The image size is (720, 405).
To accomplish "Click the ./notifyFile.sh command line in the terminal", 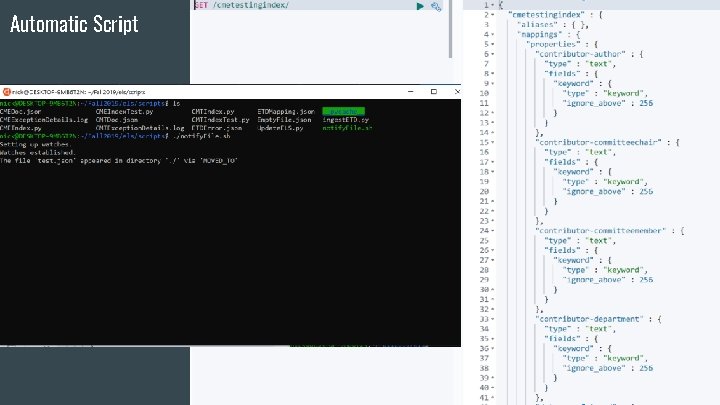I will (201, 136).
